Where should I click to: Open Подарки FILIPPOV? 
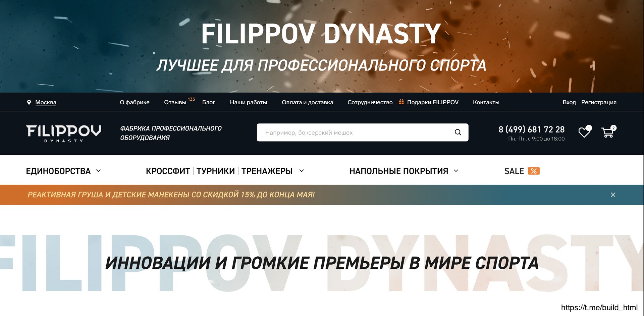click(x=433, y=102)
